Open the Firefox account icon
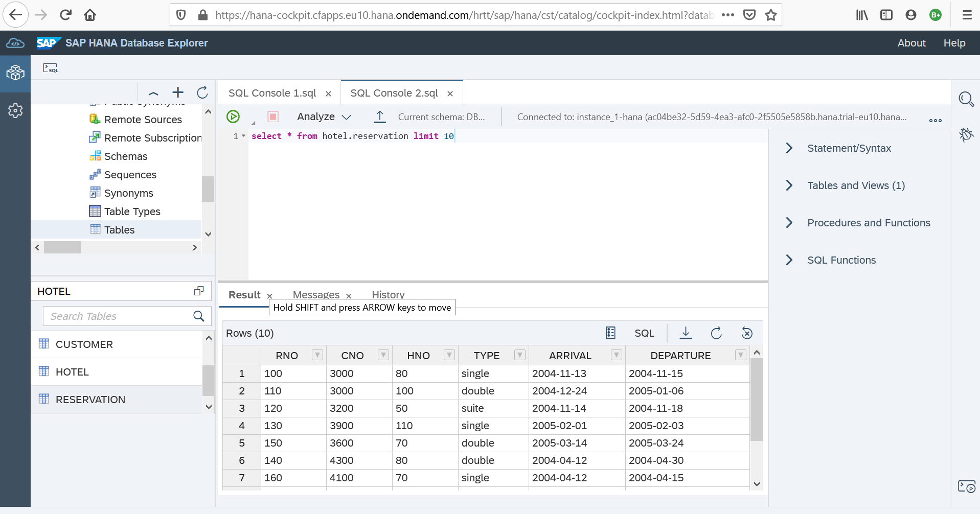This screenshot has height=514, width=980. click(x=911, y=15)
